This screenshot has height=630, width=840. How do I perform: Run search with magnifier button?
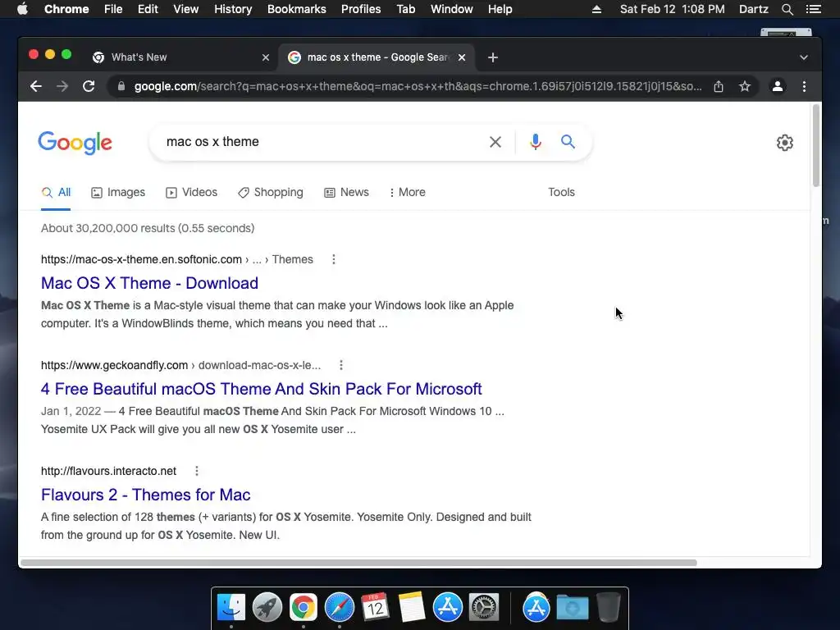click(568, 142)
